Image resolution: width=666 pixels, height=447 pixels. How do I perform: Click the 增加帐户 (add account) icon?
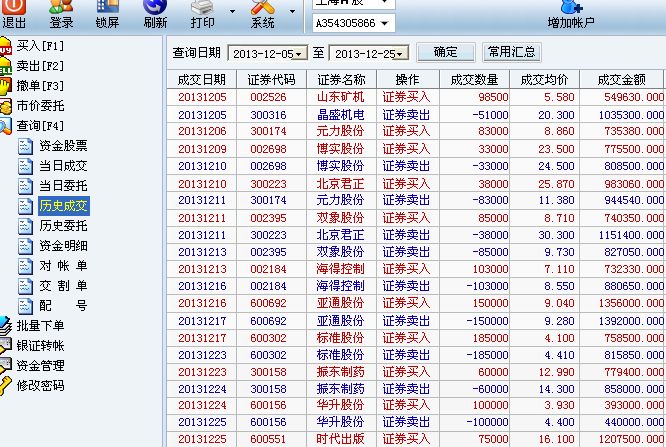pos(571,14)
